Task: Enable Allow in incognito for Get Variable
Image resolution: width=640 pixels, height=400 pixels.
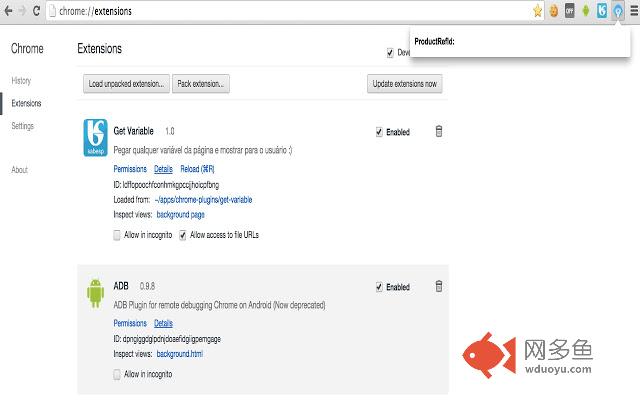Action: [x=117, y=235]
